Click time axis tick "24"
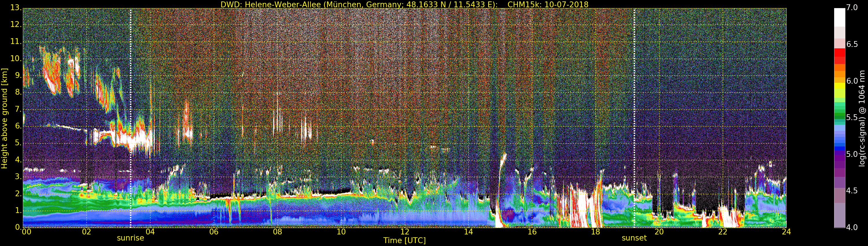Screen dimensions: 868x246 (x=786, y=232)
